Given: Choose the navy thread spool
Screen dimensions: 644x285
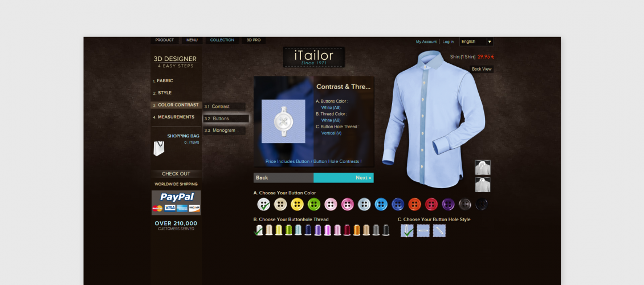Looking at the screenshot, I should [x=308, y=230].
